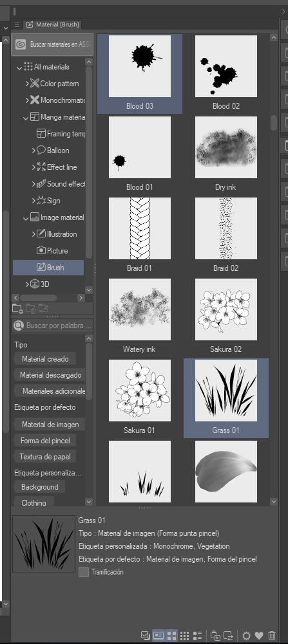This screenshot has height=644, width=288.
Task: Filter by Material descargado tag
Action: click(x=50, y=374)
